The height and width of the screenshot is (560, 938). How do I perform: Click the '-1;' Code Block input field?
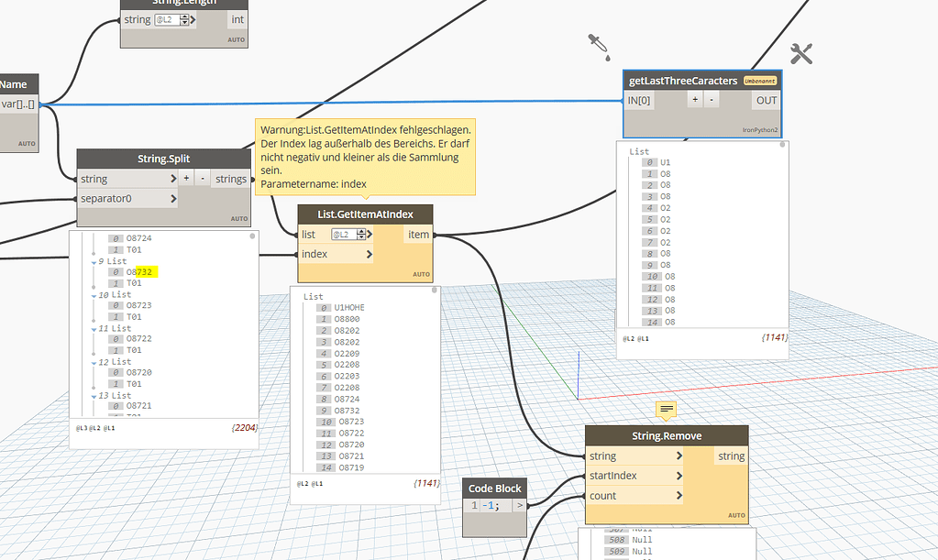[x=491, y=505]
